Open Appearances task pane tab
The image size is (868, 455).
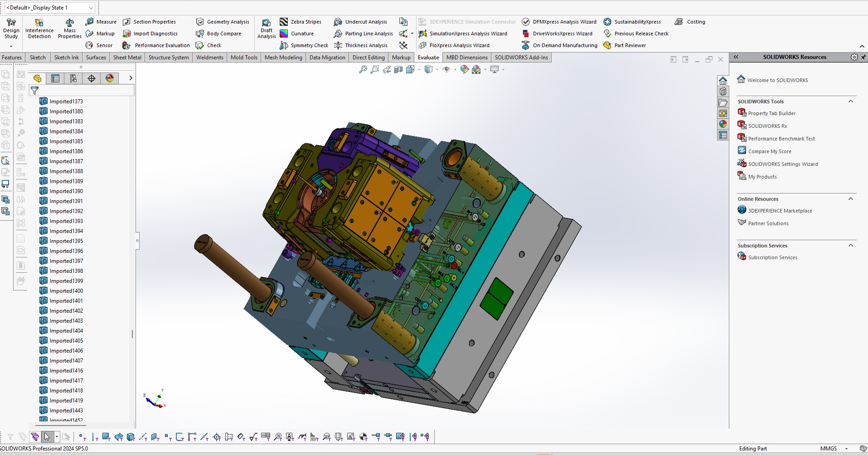723,124
